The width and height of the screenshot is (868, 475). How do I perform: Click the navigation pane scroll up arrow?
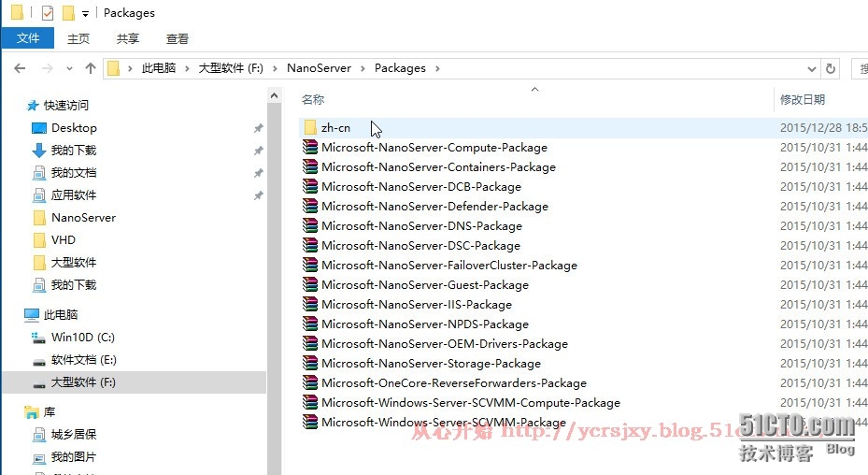coord(274,95)
